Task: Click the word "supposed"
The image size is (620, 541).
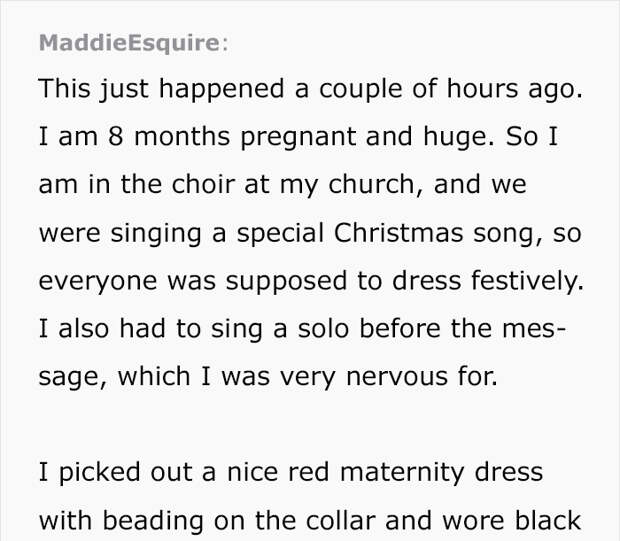Action: pos(286,283)
